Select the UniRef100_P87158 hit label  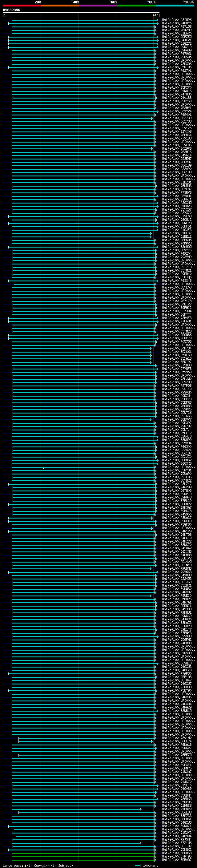pos(176,26)
